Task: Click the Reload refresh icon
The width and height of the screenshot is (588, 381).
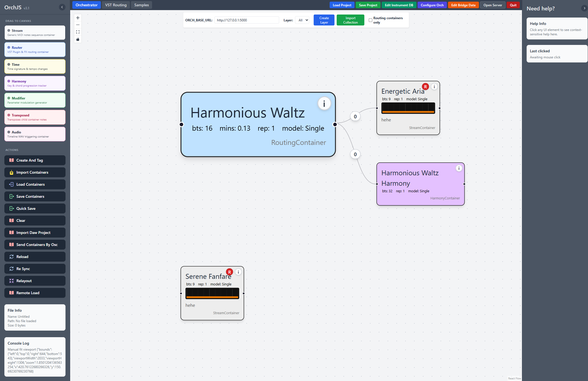Action: (12, 257)
